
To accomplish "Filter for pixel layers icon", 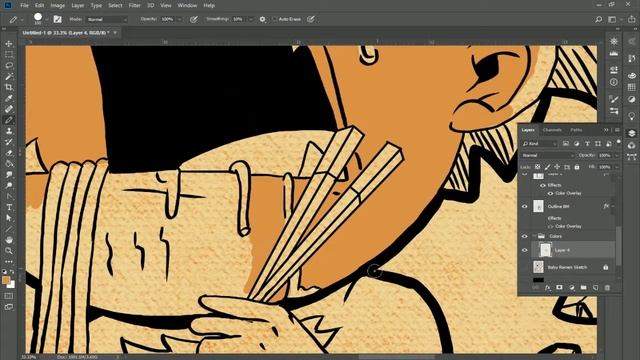I will tap(566, 144).
